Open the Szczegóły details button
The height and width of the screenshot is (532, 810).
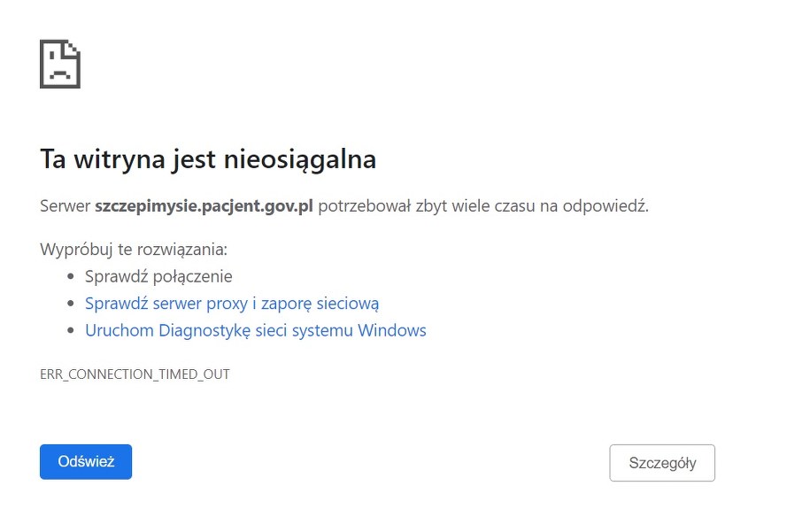(x=662, y=463)
